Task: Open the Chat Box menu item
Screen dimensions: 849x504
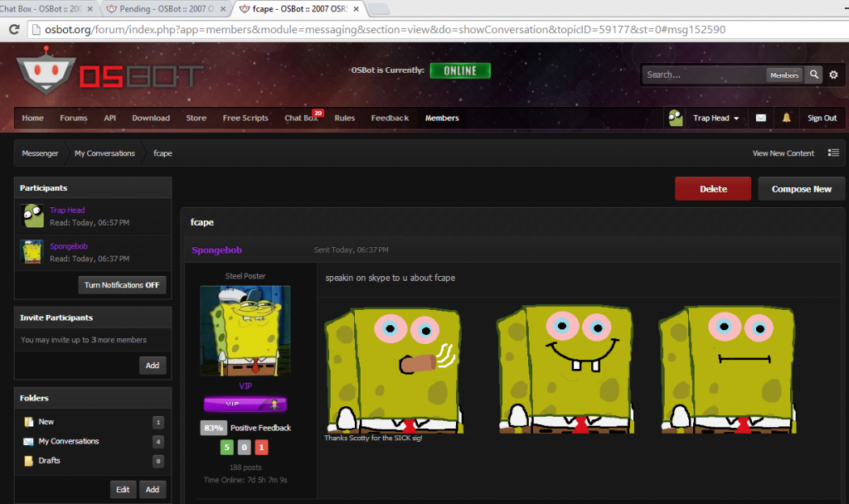Action: click(300, 118)
